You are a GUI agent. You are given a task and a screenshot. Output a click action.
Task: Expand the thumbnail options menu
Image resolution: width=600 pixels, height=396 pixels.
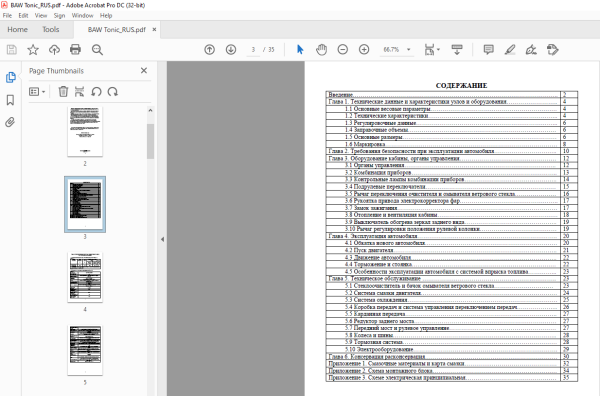(37, 91)
